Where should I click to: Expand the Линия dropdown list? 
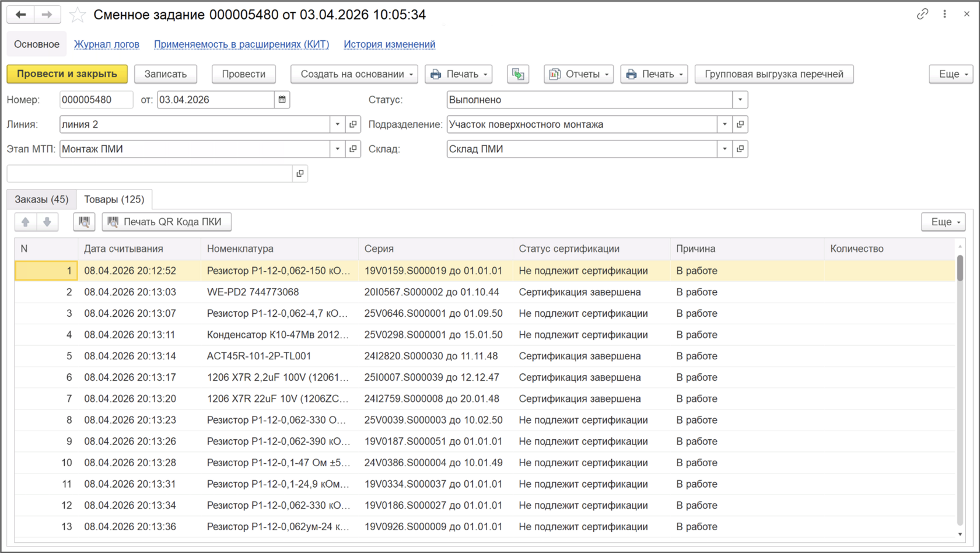click(x=338, y=124)
